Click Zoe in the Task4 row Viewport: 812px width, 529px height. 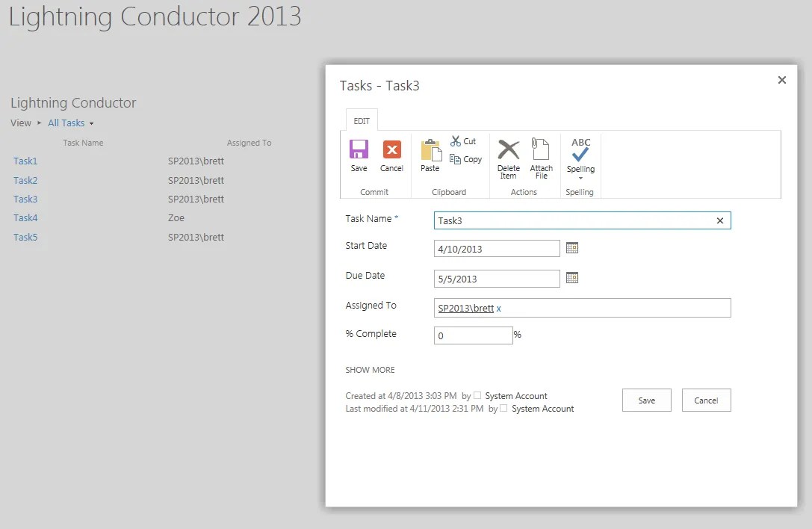pyautogui.click(x=176, y=217)
